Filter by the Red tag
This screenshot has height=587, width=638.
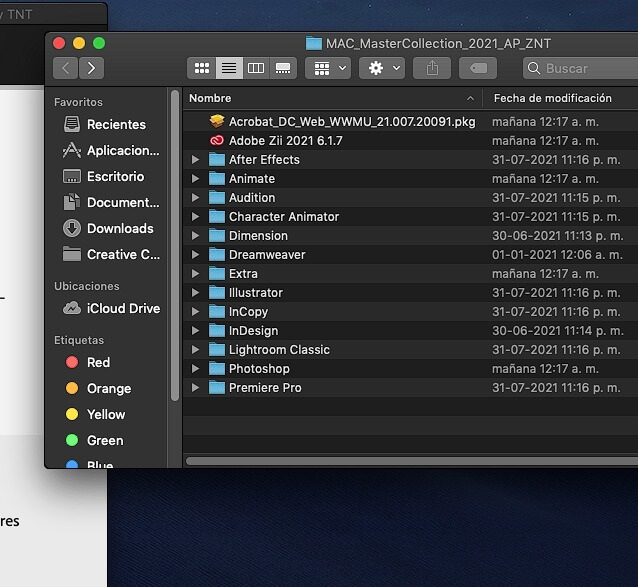pyautogui.click(x=87, y=362)
